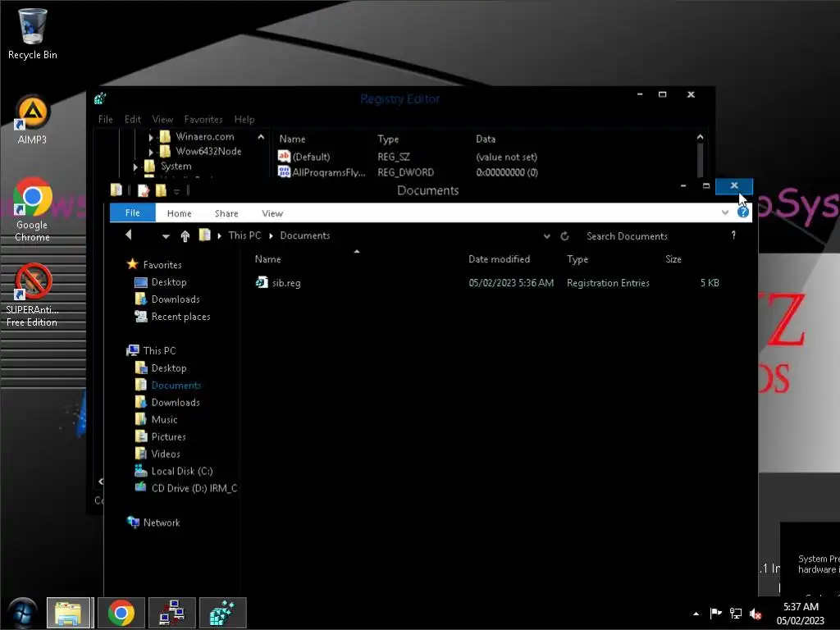Open Favorites in the navigation pane
This screenshot has height=630, width=840.
click(162, 265)
